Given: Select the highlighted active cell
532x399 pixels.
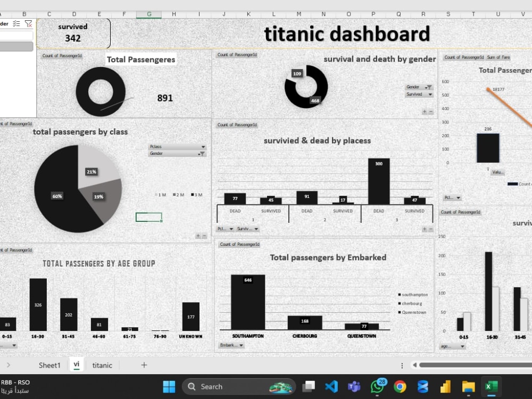Looking at the screenshot, I should pos(149,217).
